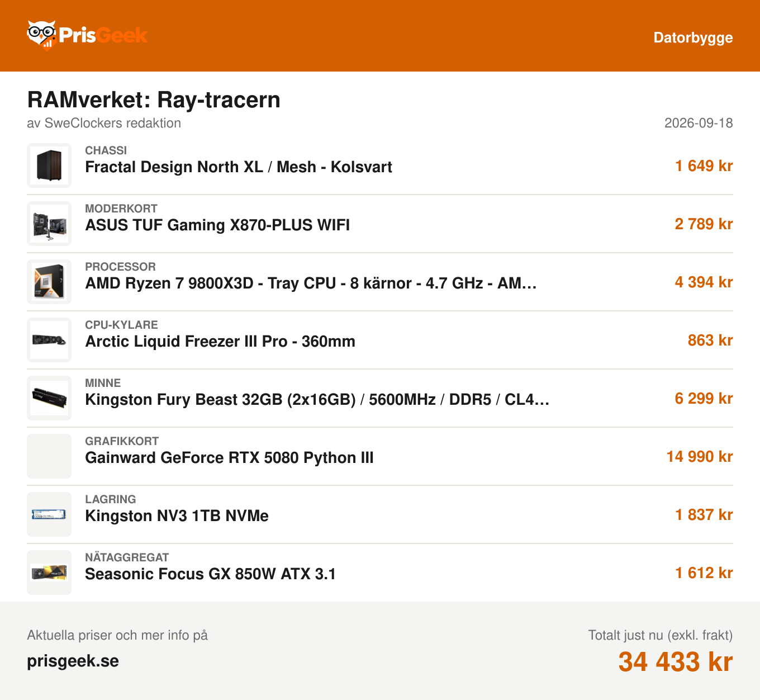Click the MINNE category label
This screenshot has width=760, height=700.
pyautogui.click(x=103, y=383)
